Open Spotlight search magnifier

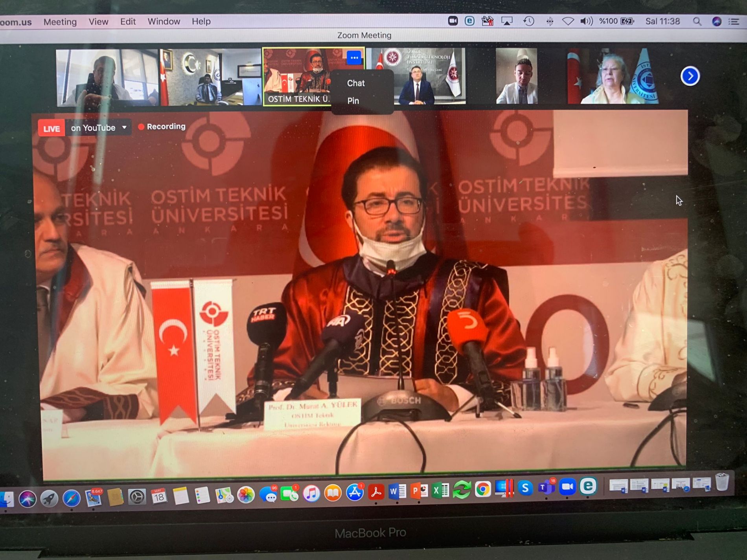pyautogui.click(x=697, y=22)
